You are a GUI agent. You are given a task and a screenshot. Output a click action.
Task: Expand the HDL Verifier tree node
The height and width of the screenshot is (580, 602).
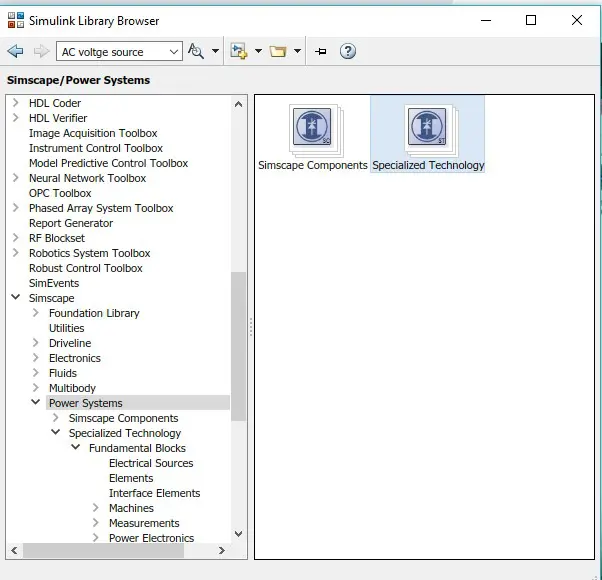point(15,117)
